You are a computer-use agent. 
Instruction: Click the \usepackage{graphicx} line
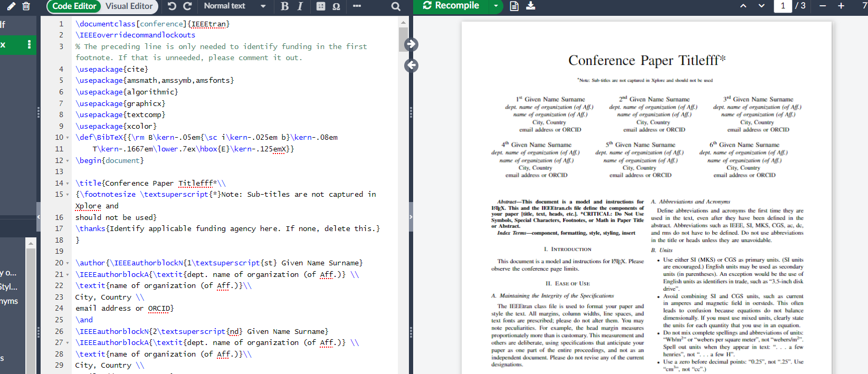120,103
